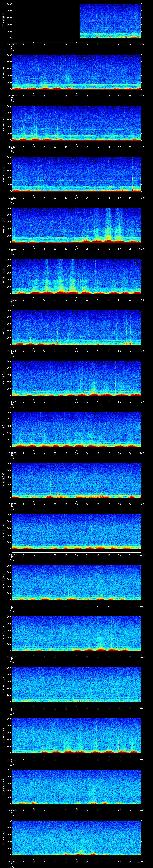The image size is (153, 868).
Task: Click the 18:04:00 start time label
Action: (12, 44)
